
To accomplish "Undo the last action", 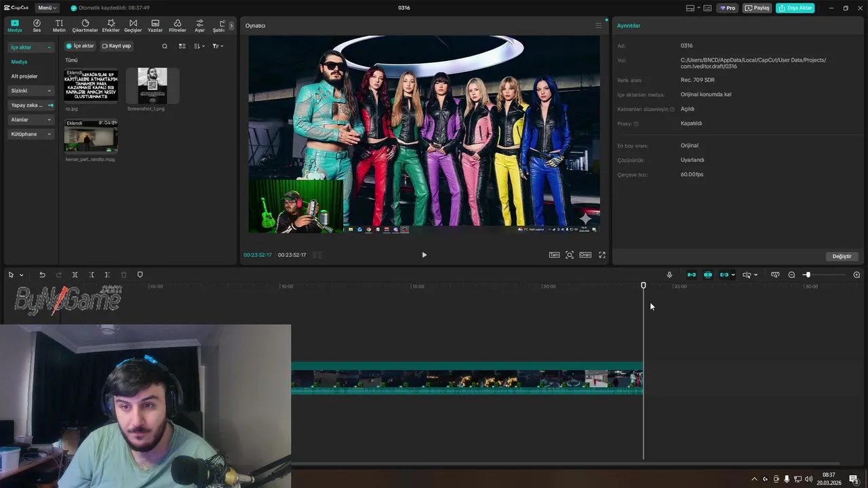I will 42,274.
